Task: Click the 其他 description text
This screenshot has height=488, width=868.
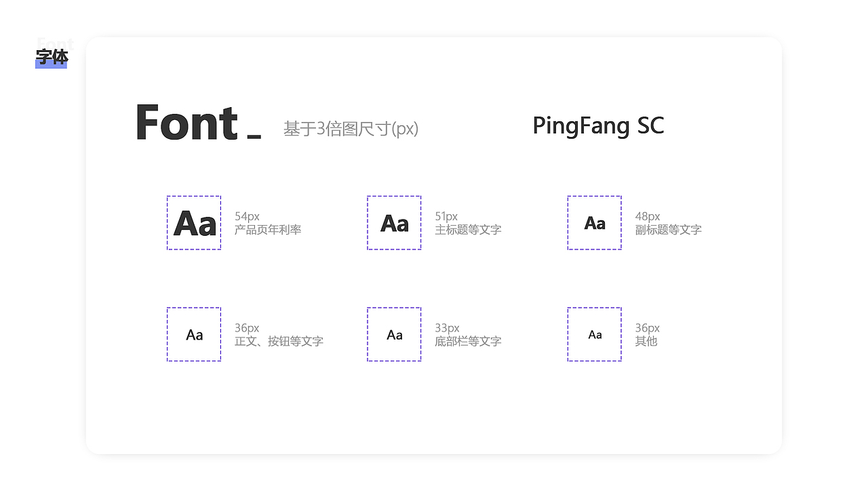Action: click(646, 341)
